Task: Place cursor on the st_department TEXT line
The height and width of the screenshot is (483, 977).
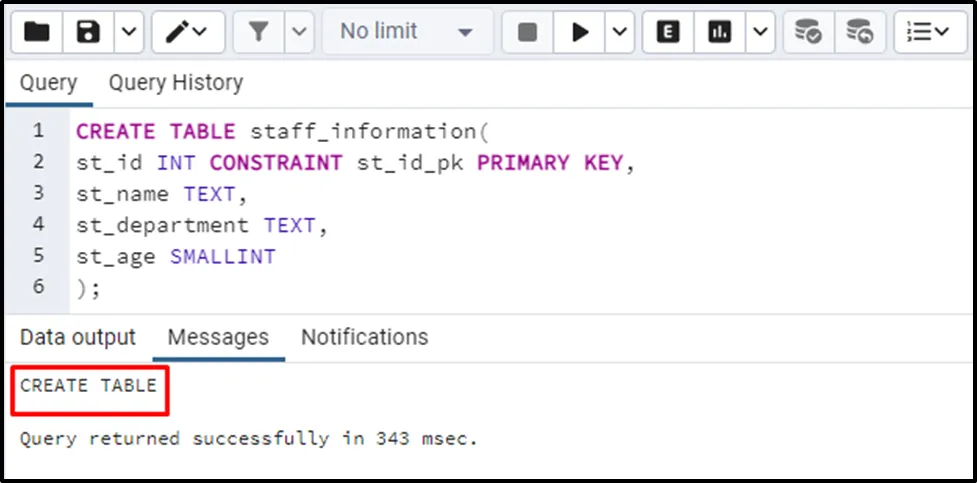Action: coord(202,225)
